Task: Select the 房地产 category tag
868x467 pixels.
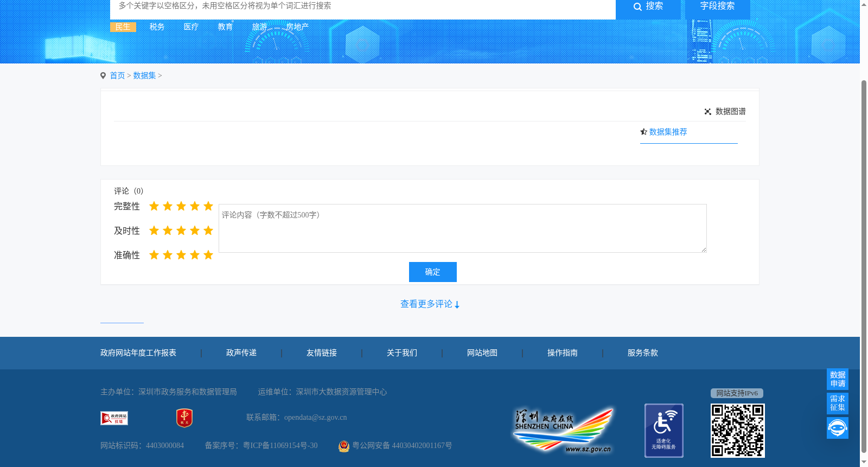Action: pos(297,27)
